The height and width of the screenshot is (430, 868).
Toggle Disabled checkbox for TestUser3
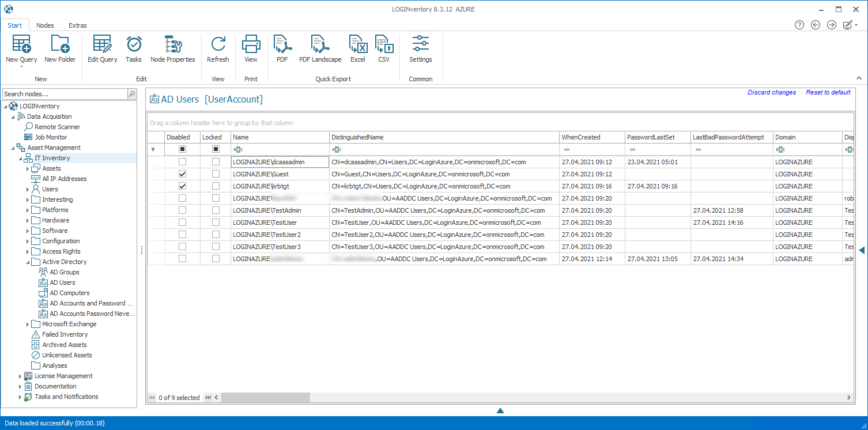[x=182, y=247]
